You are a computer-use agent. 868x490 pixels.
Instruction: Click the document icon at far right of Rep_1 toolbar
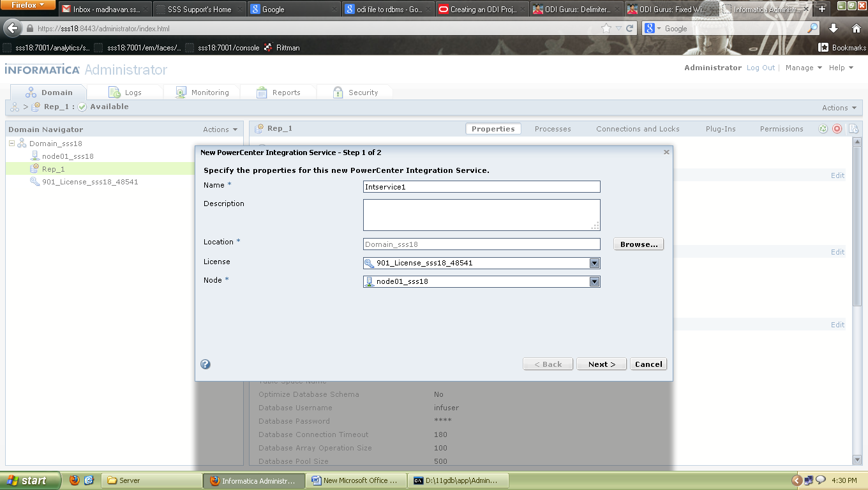pyautogui.click(x=853, y=129)
